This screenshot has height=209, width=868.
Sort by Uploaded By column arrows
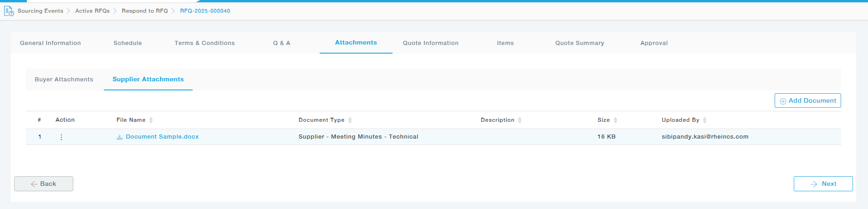click(x=705, y=120)
